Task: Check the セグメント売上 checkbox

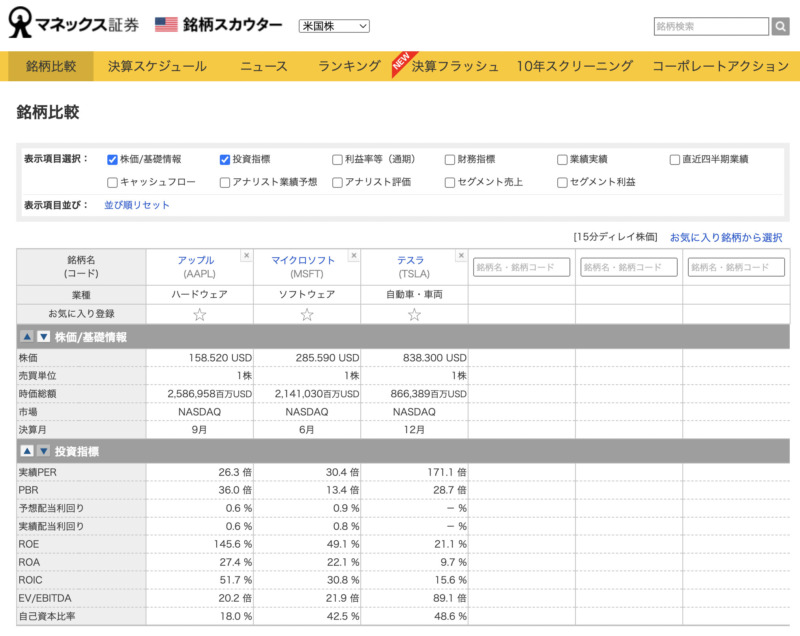Action: click(x=449, y=183)
